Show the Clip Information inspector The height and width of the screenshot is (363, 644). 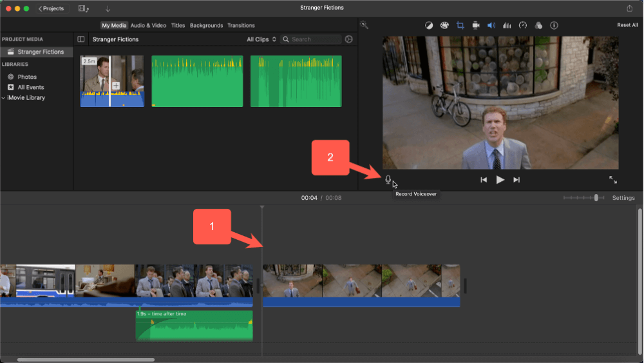pos(554,26)
